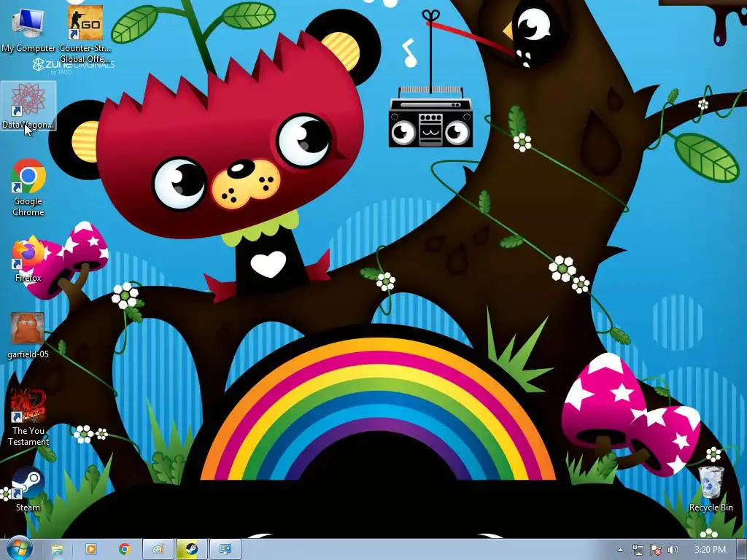
Task: Open Action Center flag icon
Action: pyautogui.click(x=656, y=550)
